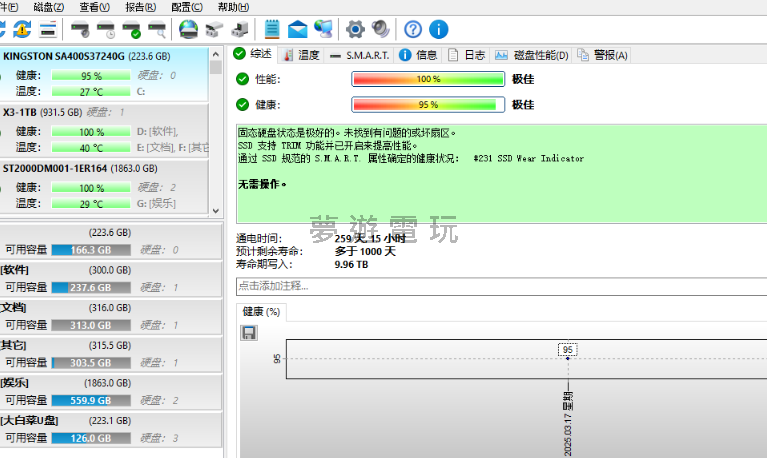Click the email envelope toolbar icon

(x=297, y=29)
